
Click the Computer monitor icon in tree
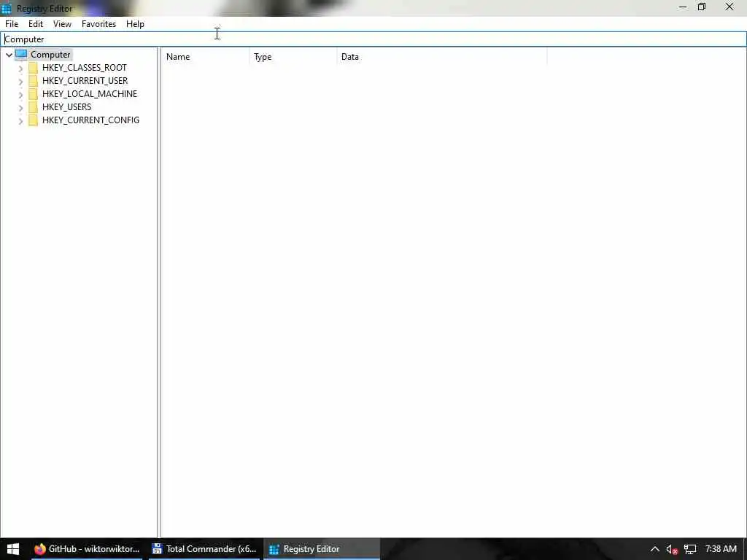click(21, 54)
